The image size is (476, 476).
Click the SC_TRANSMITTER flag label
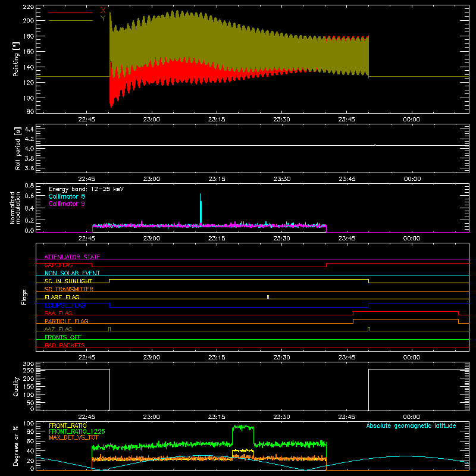[x=69, y=289]
